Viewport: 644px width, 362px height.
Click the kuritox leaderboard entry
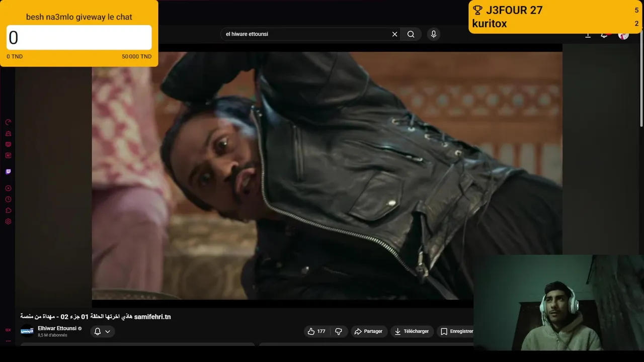[490, 24]
